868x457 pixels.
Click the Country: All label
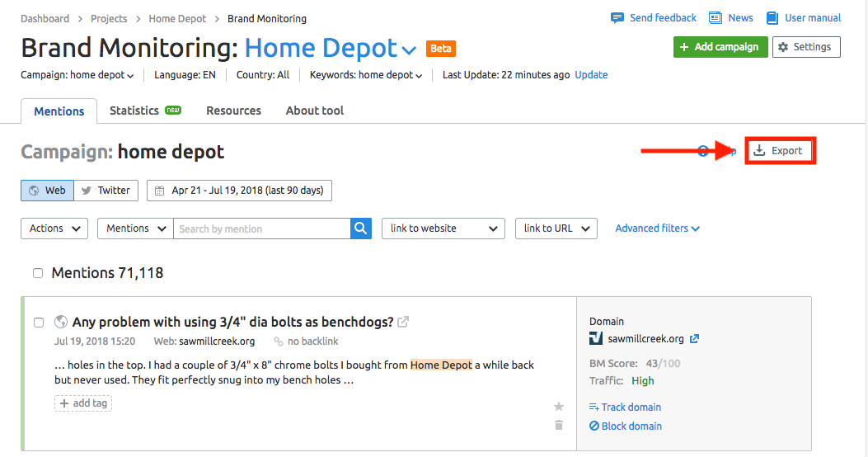coord(263,75)
